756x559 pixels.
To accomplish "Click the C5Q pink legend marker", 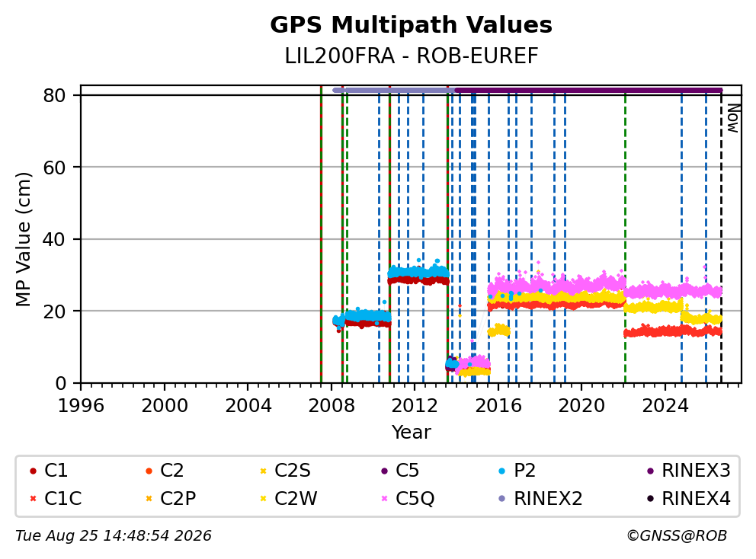I will (384, 499).
